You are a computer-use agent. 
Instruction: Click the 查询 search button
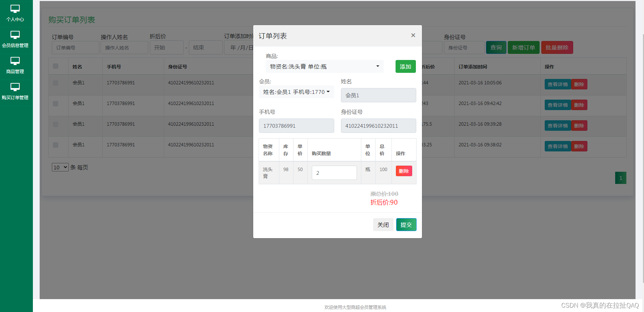coord(496,47)
